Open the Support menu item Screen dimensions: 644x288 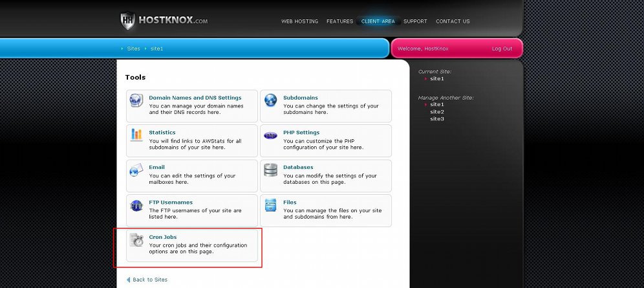click(415, 21)
